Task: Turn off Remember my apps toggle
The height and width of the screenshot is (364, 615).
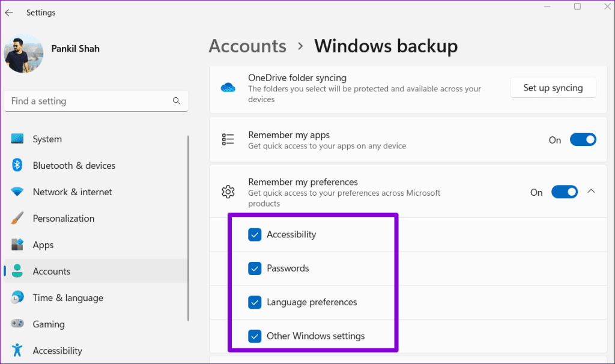Action: [583, 139]
